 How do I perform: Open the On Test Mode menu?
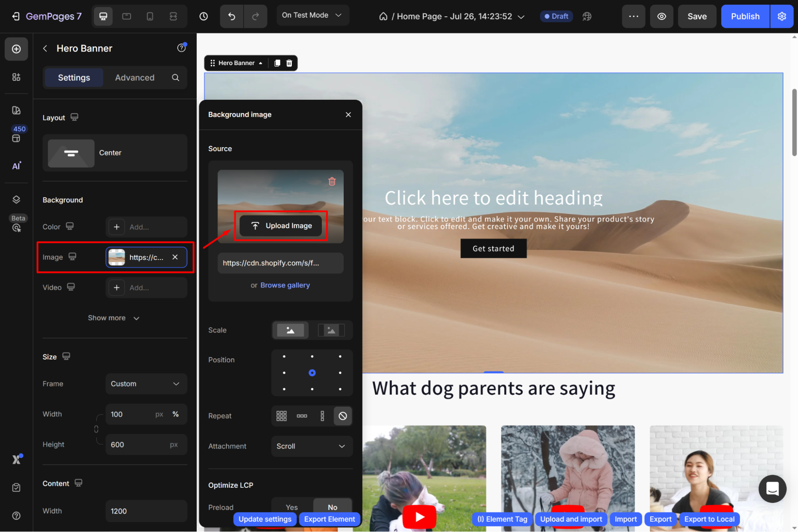pos(312,15)
